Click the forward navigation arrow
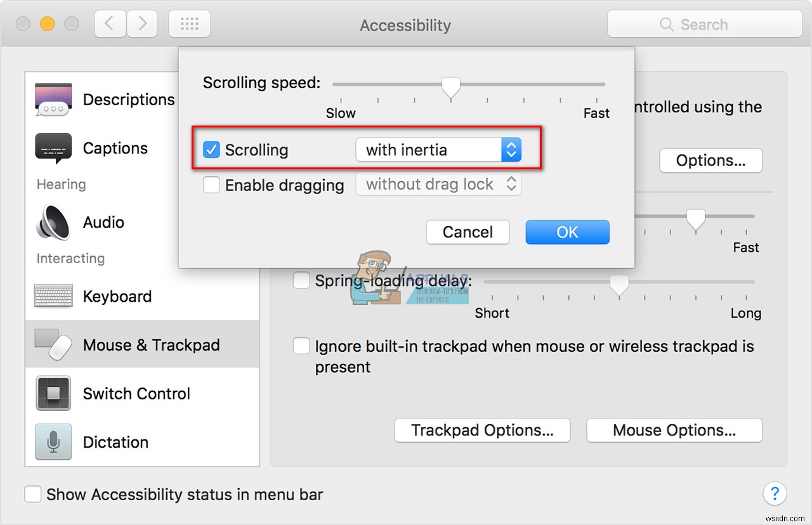The image size is (812, 525). (x=142, y=23)
